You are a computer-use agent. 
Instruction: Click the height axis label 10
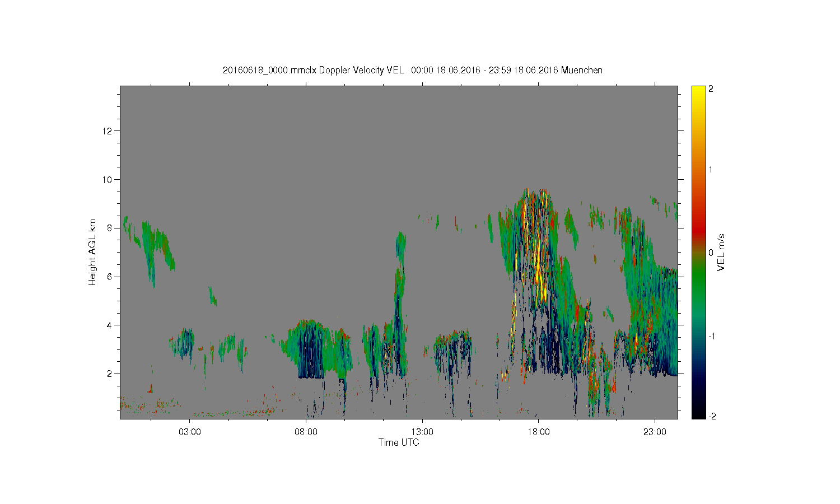click(108, 180)
